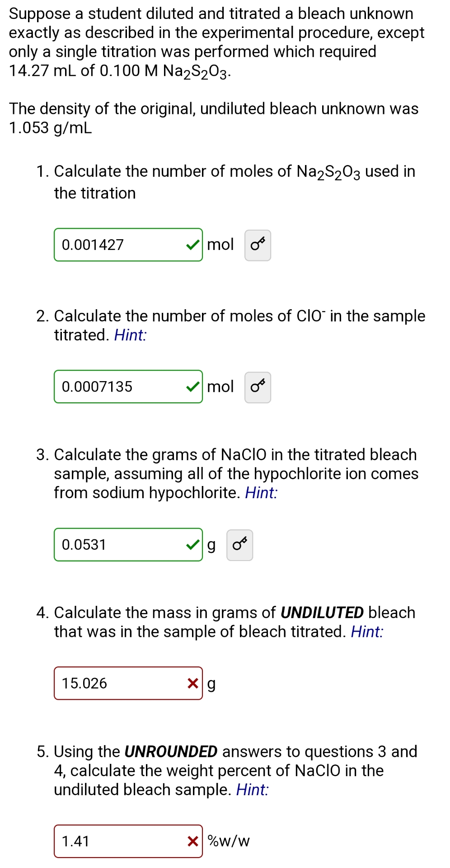Click the red X beside 15.026
Screen dimensions: 450x868
[192, 683]
